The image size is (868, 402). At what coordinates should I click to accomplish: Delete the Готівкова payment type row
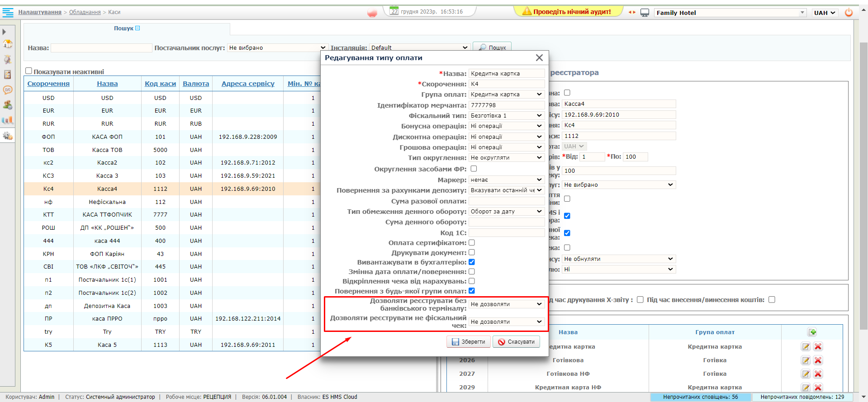click(x=818, y=360)
